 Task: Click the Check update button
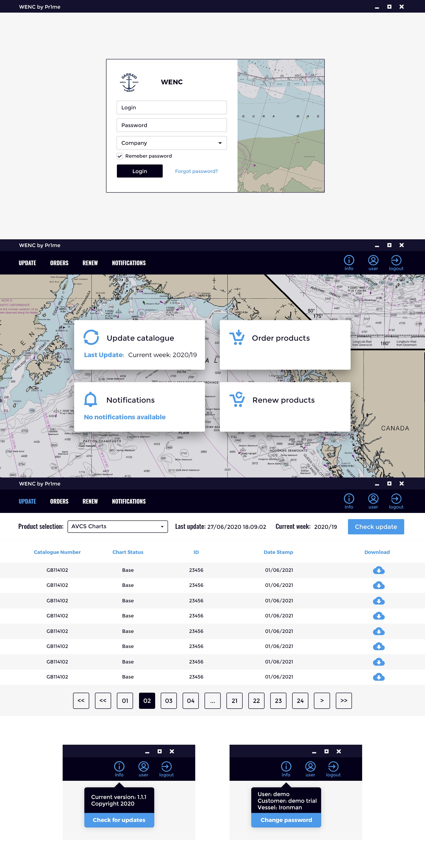click(376, 527)
